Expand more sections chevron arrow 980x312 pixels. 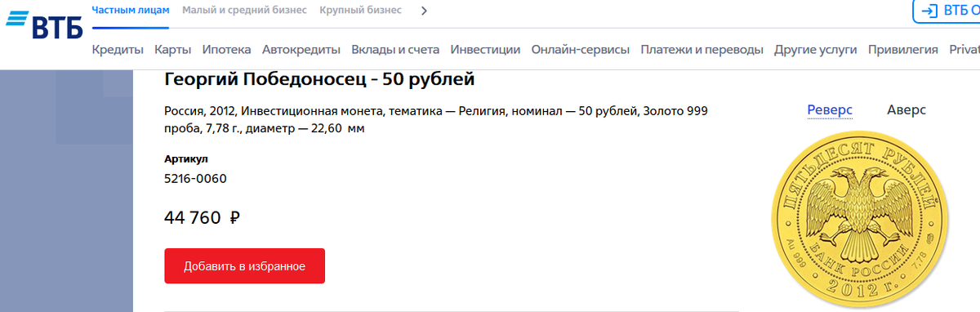pyautogui.click(x=423, y=11)
